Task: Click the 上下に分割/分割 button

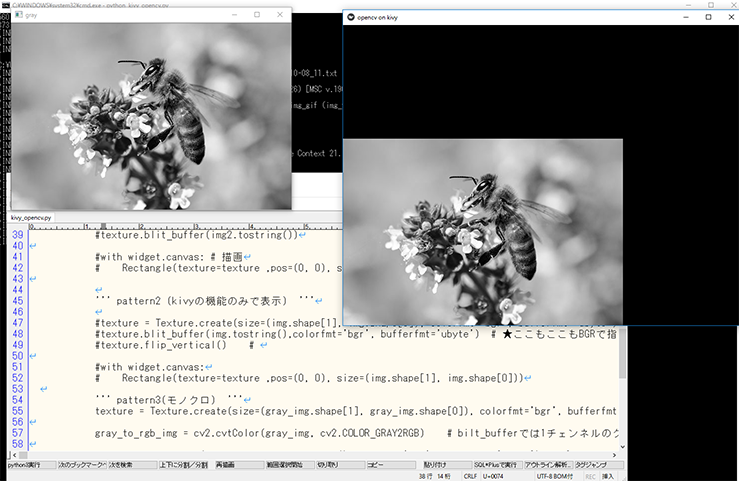Action: (x=183, y=465)
